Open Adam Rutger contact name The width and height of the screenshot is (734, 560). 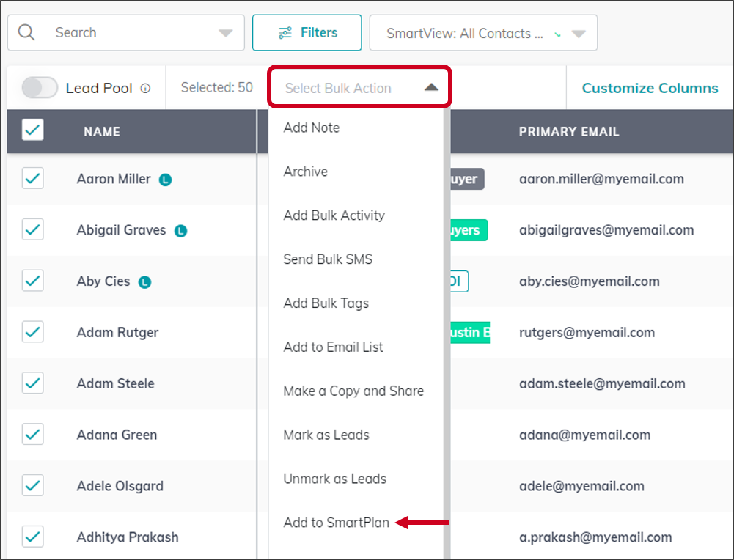click(117, 333)
